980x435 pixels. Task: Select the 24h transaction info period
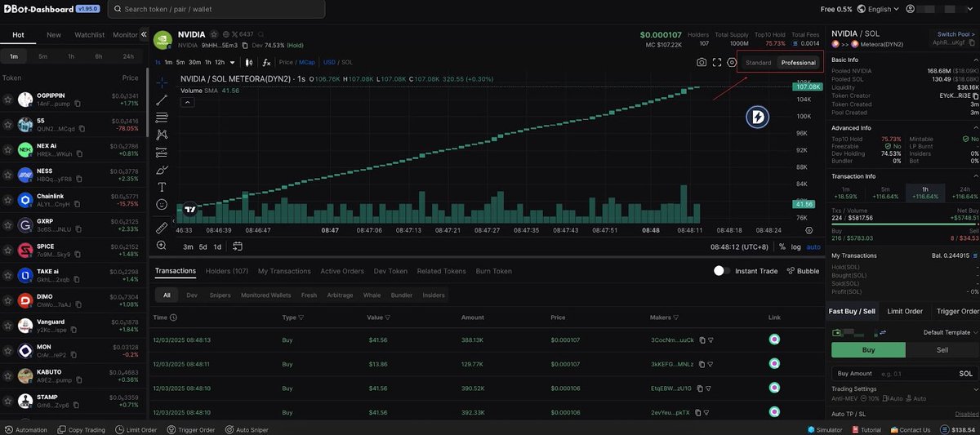pyautogui.click(x=964, y=193)
